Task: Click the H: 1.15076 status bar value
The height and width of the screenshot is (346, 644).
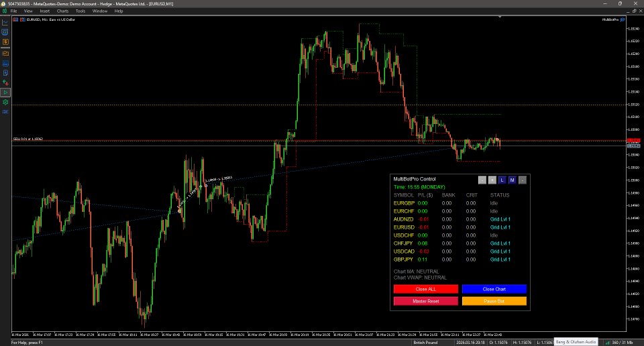Action: point(522,342)
